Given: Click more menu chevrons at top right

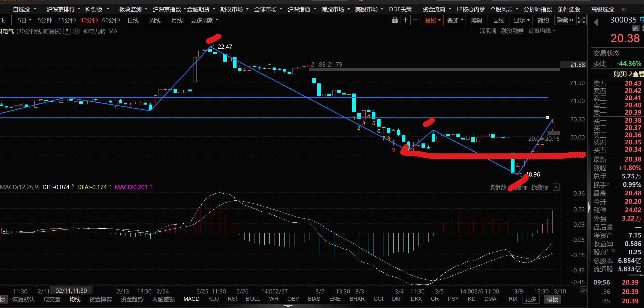Looking at the screenshot, I should click(624, 10).
